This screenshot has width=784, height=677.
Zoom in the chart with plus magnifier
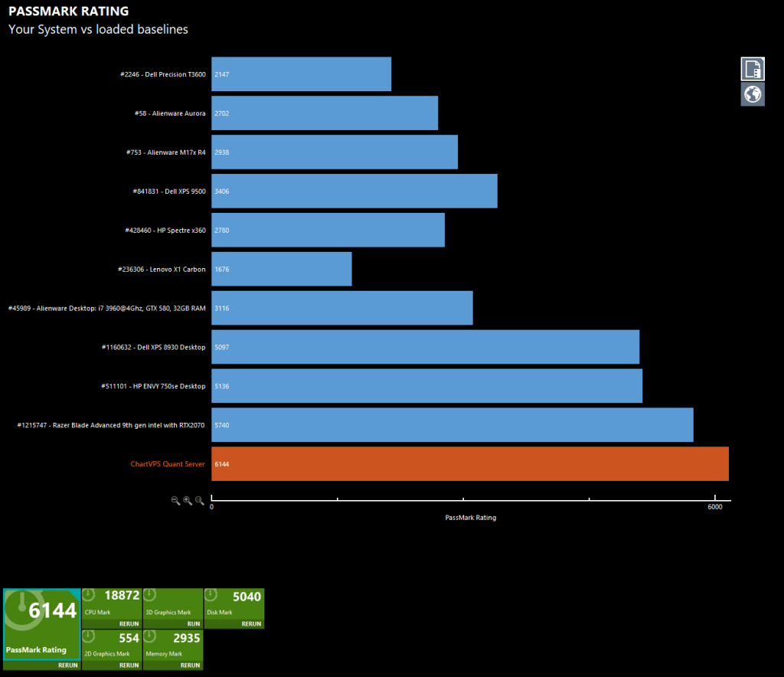pos(188,500)
